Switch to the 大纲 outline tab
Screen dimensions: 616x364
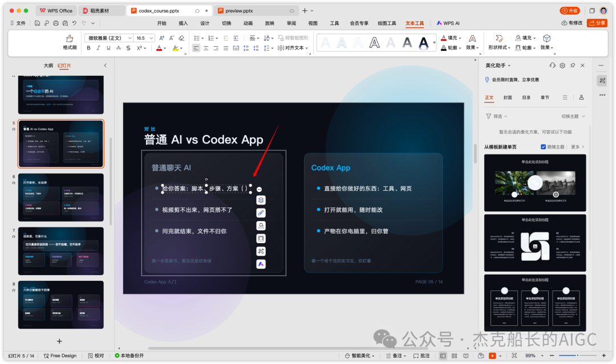point(48,66)
